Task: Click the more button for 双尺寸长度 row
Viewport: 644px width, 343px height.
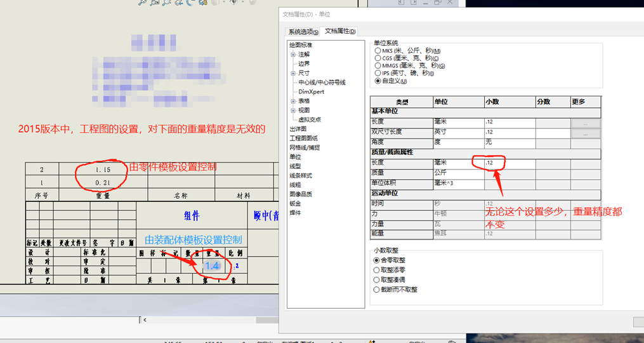Action: click(586, 133)
